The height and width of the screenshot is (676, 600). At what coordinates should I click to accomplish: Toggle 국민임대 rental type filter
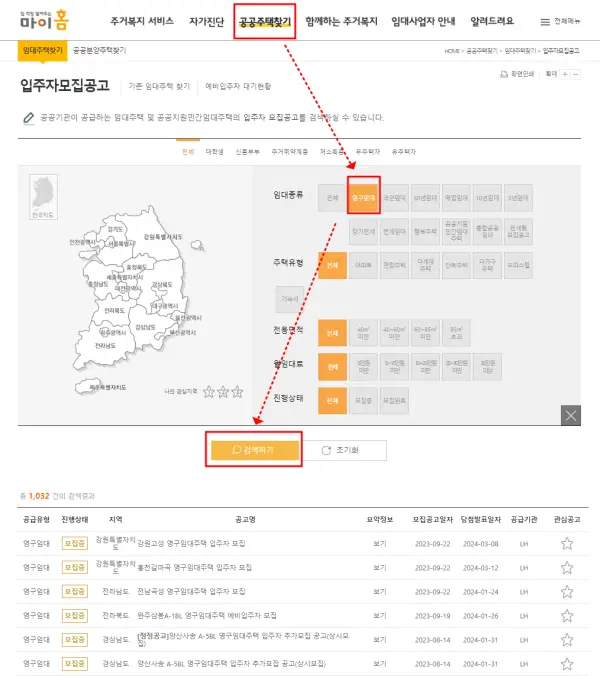tap(394, 198)
